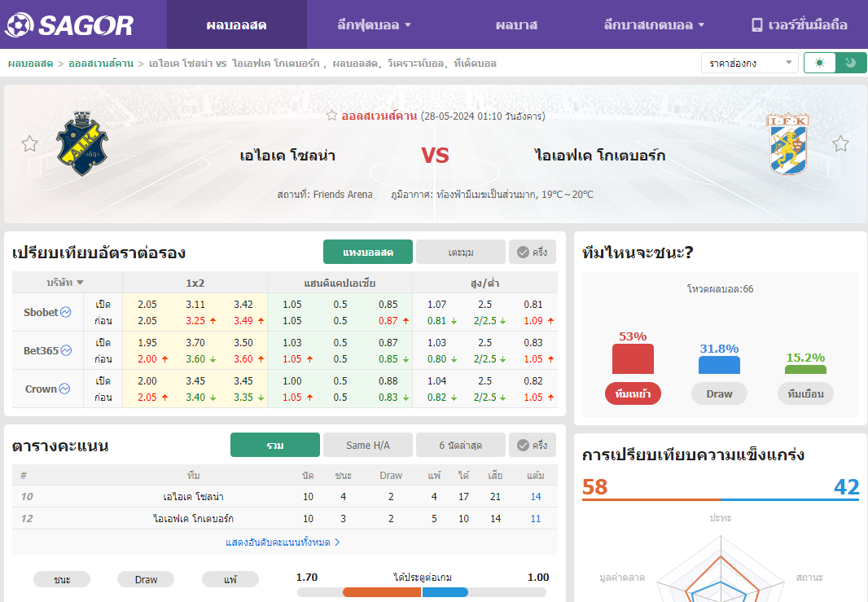Click ผลบอลสด breadcrumb link
The height and width of the screenshot is (602, 868).
pyautogui.click(x=30, y=64)
